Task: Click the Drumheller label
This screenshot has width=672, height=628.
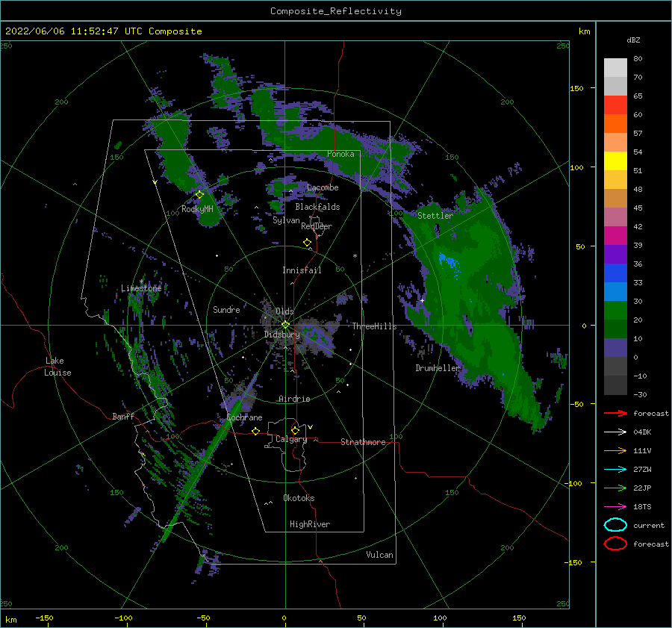Action: 438,368
